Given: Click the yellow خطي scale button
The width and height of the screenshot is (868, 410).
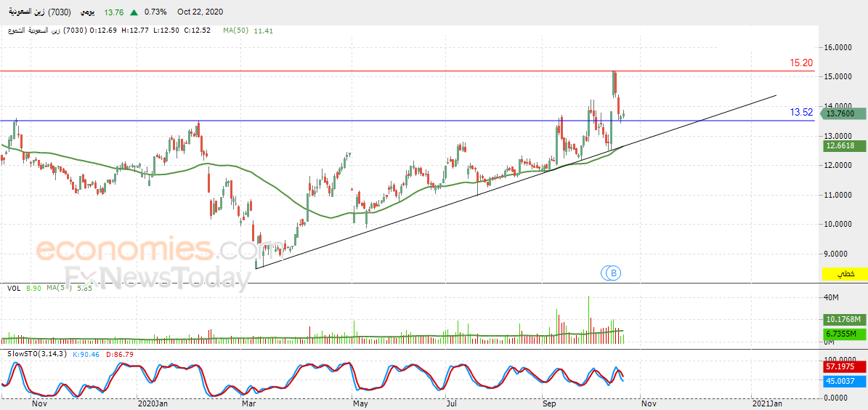Looking at the screenshot, I should click(x=845, y=274).
